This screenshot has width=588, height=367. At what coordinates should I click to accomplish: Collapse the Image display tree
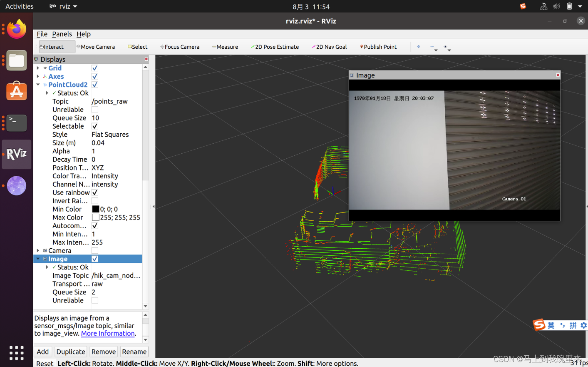tap(38, 259)
